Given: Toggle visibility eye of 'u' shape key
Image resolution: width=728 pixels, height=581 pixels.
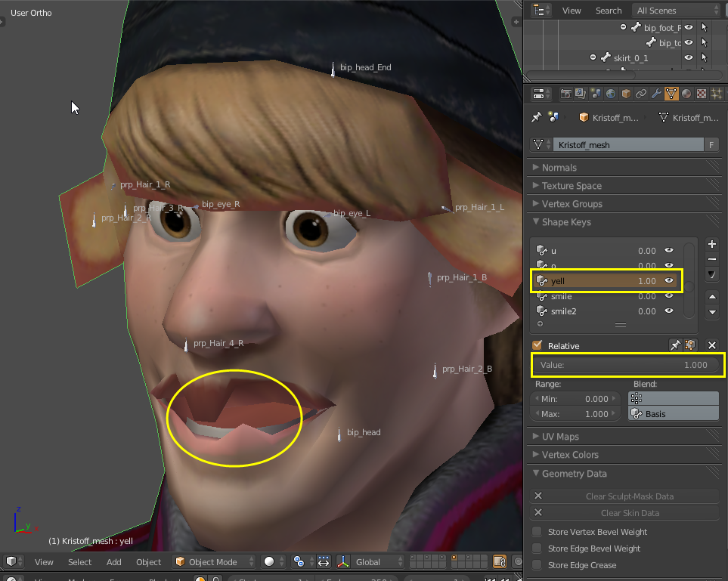Looking at the screenshot, I should [669, 251].
